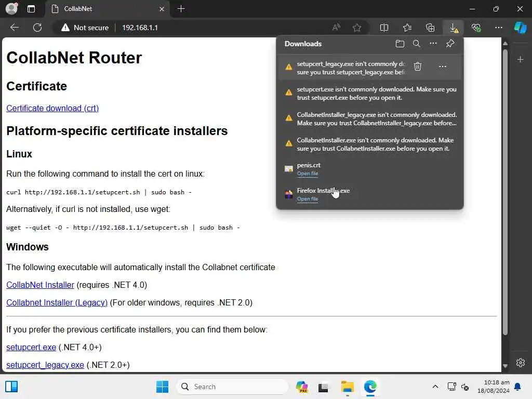
Task: Open notifications bell icon
Action: (517, 387)
